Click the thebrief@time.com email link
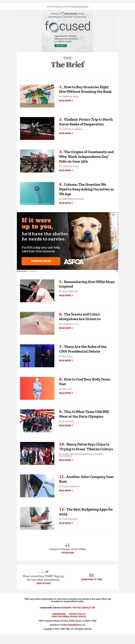The width and height of the screenshot is (135, 644). [77, 625]
